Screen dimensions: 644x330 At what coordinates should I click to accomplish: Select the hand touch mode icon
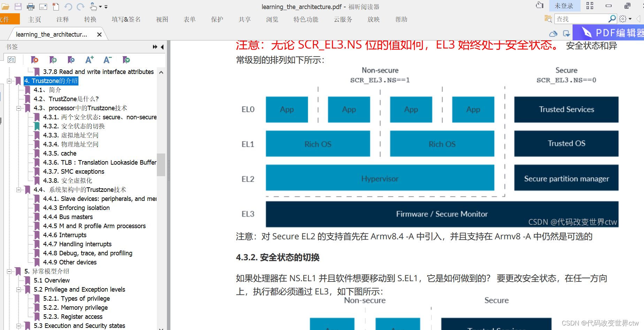[x=93, y=7]
